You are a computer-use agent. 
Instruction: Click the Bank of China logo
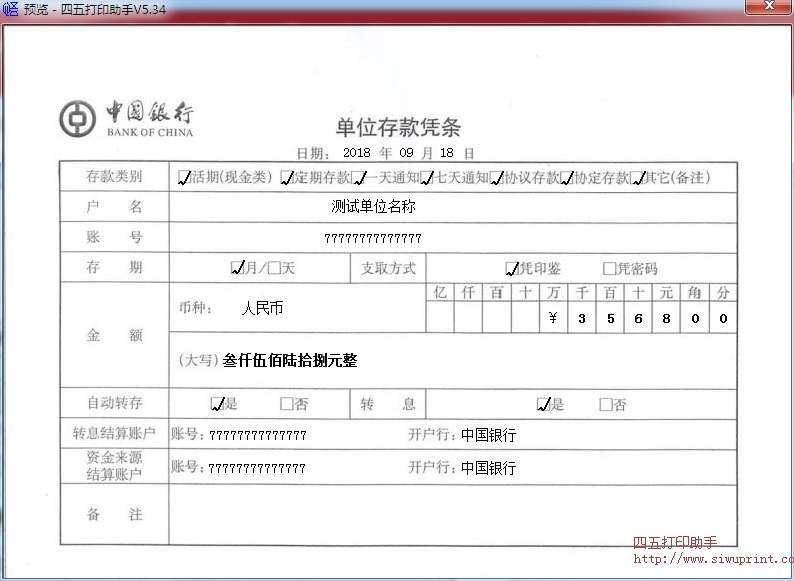coord(77,119)
